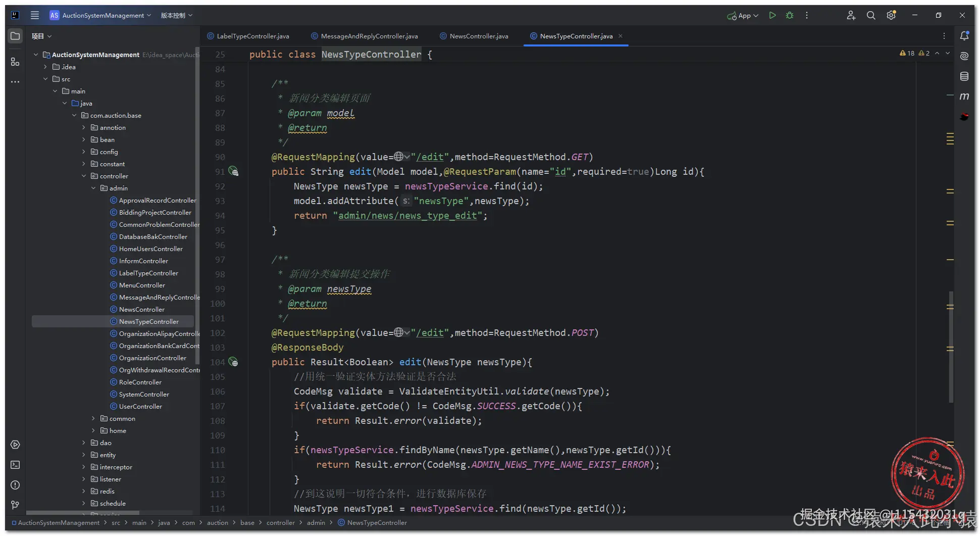This screenshot has width=980, height=536.
Task: Open the 18 warnings inspection indicator
Action: pyautogui.click(x=907, y=53)
